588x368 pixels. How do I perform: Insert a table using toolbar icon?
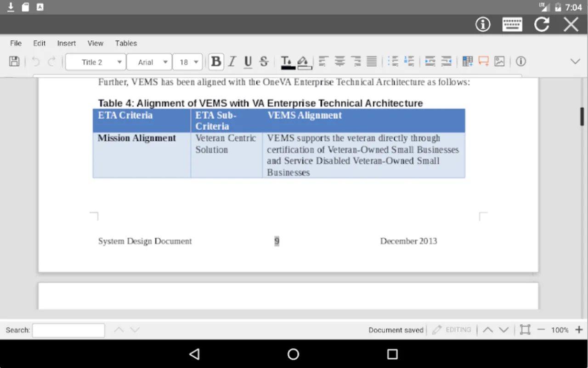point(468,61)
